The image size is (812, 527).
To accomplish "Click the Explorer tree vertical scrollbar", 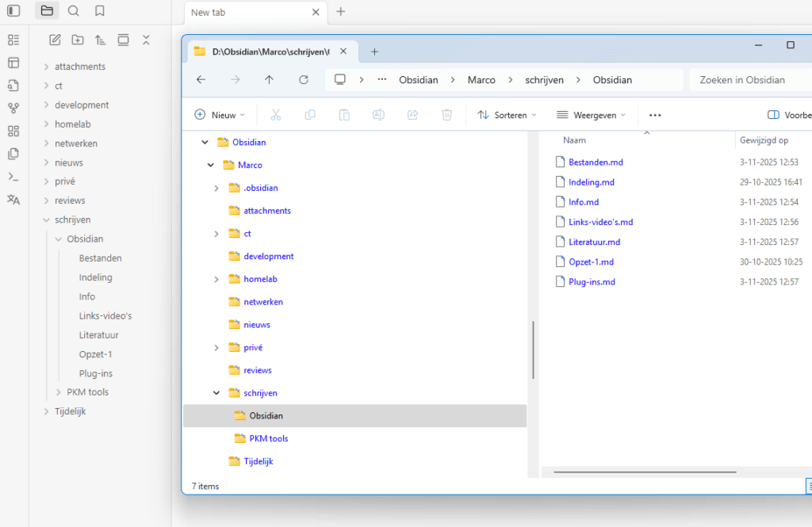I will pyautogui.click(x=533, y=350).
